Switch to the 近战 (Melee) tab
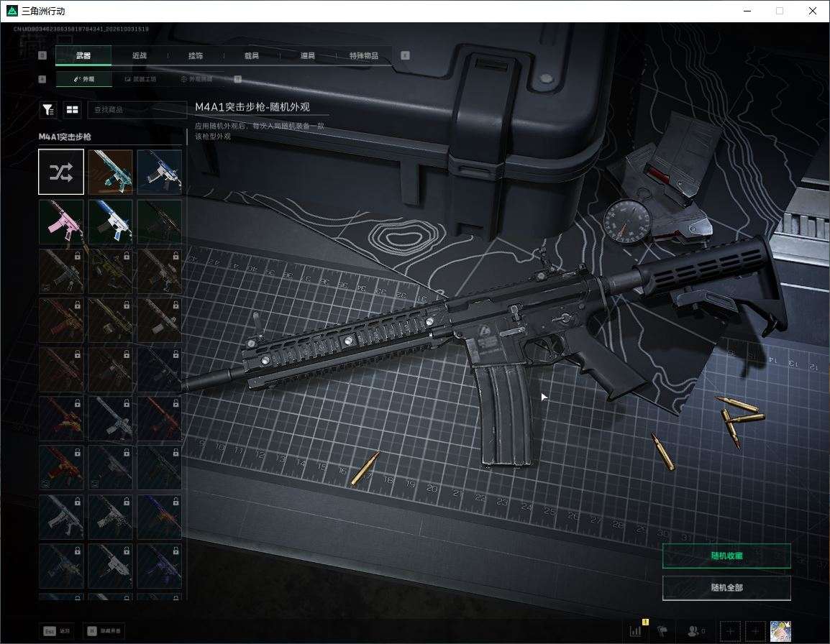Viewport: 830px width, 644px height. point(140,55)
